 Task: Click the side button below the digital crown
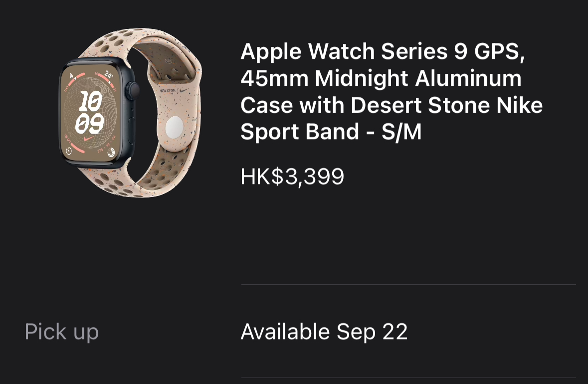pos(132,130)
